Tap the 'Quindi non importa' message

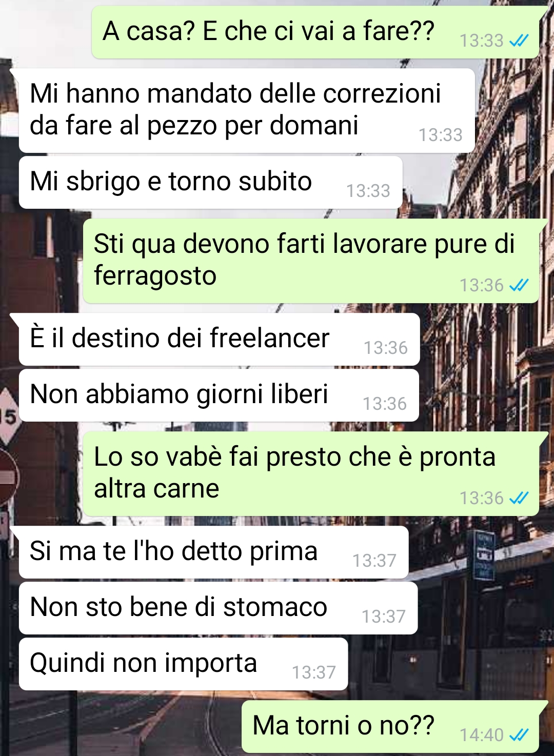[184, 664]
